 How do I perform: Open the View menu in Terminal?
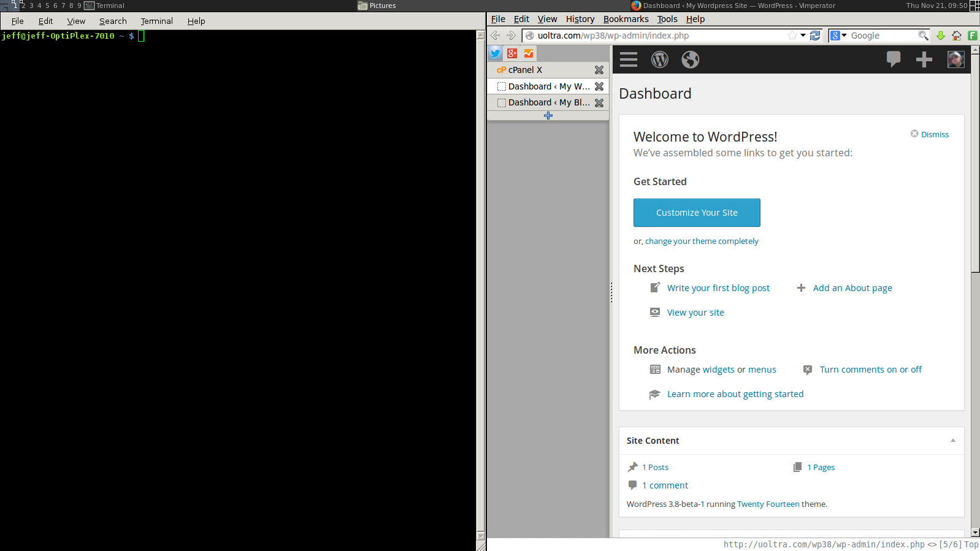point(76,21)
